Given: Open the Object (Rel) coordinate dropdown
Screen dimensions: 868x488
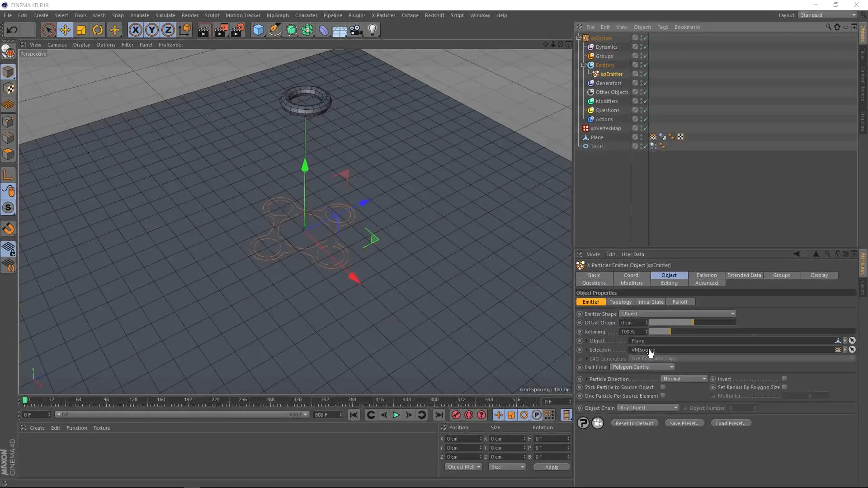Looking at the screenshot, I should pos(463,467).
